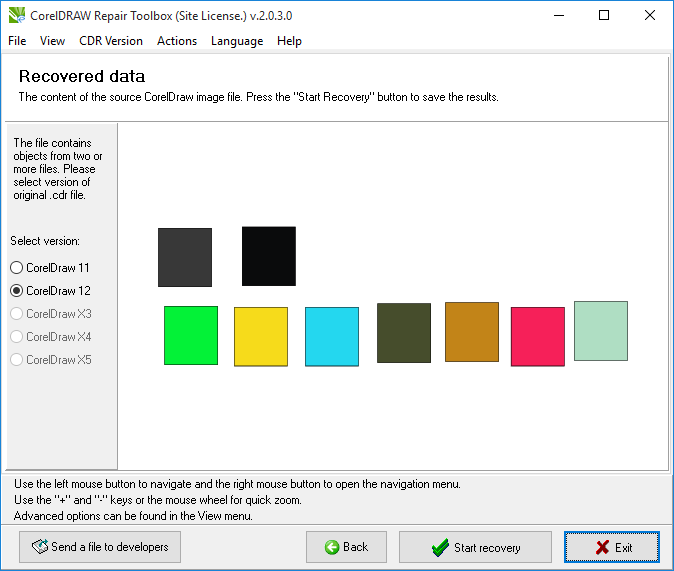
Task: Open the Language menu
Action: tap(237, 41)
